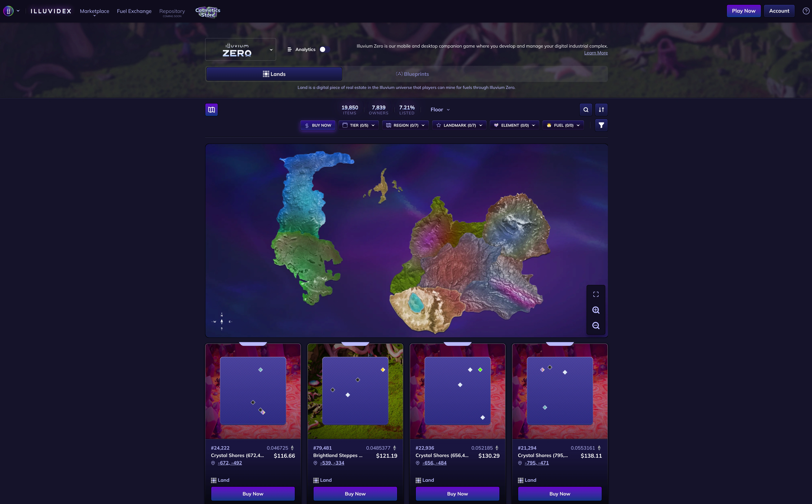
Task: Open the Floor sort dropdown
Action: click(x=440, y=110)
